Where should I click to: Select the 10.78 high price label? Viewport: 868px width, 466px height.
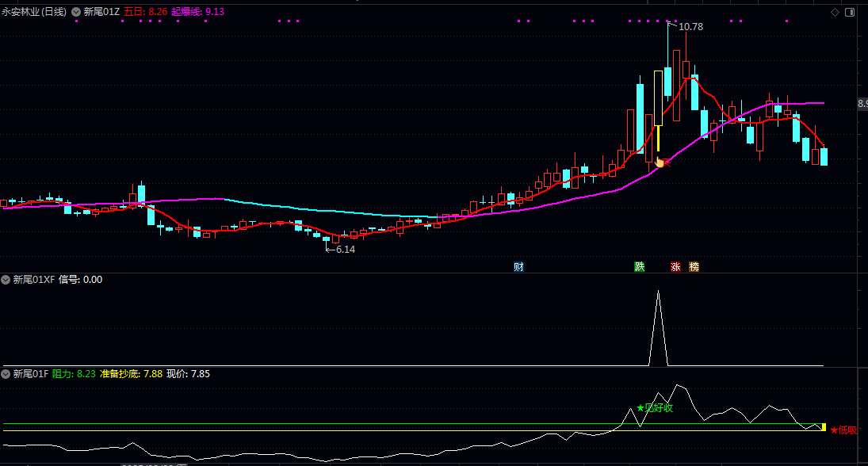pyautogui.click(x=688, y=27)
